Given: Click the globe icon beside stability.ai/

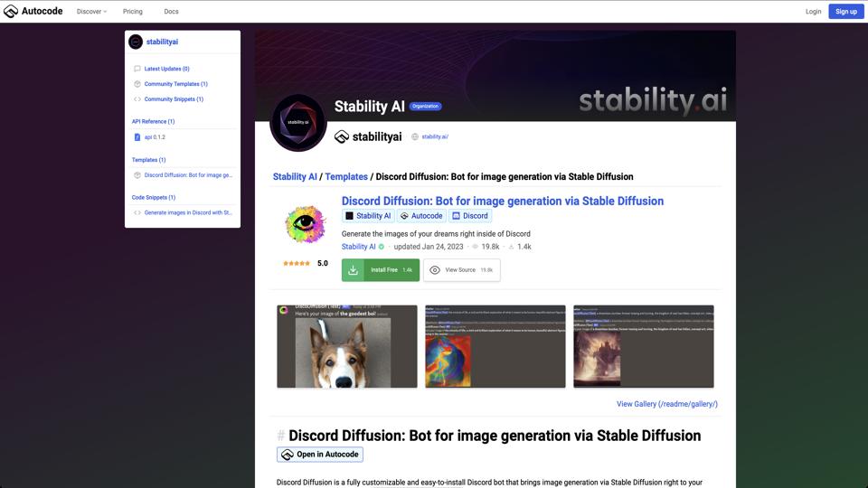Looking at the screenshot, I should (x=415, y=136).
